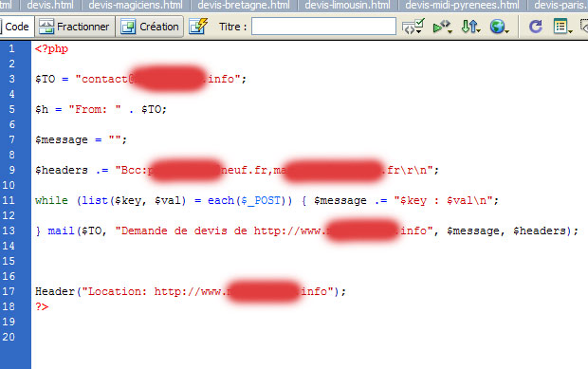Open the file management arrows menu
This screenshot has height=369, width=588.
(471, 27)
